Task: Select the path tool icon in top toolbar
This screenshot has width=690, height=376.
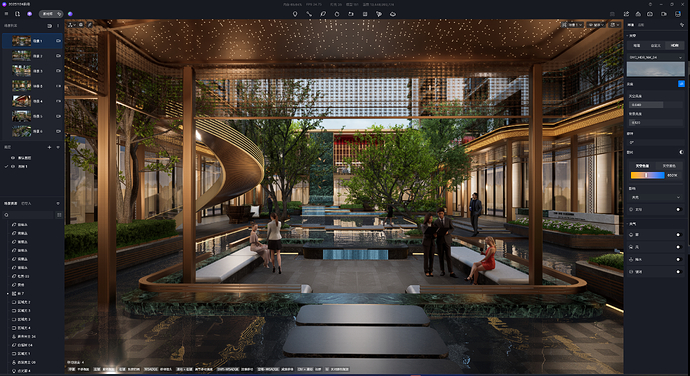Action: 309,14
